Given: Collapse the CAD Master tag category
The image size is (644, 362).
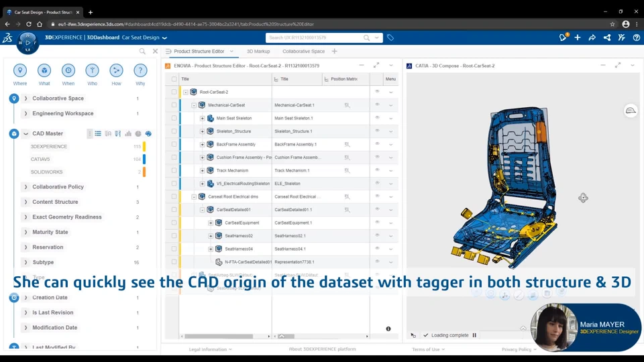Looking at the screenshot, I should tap(26, 133).
